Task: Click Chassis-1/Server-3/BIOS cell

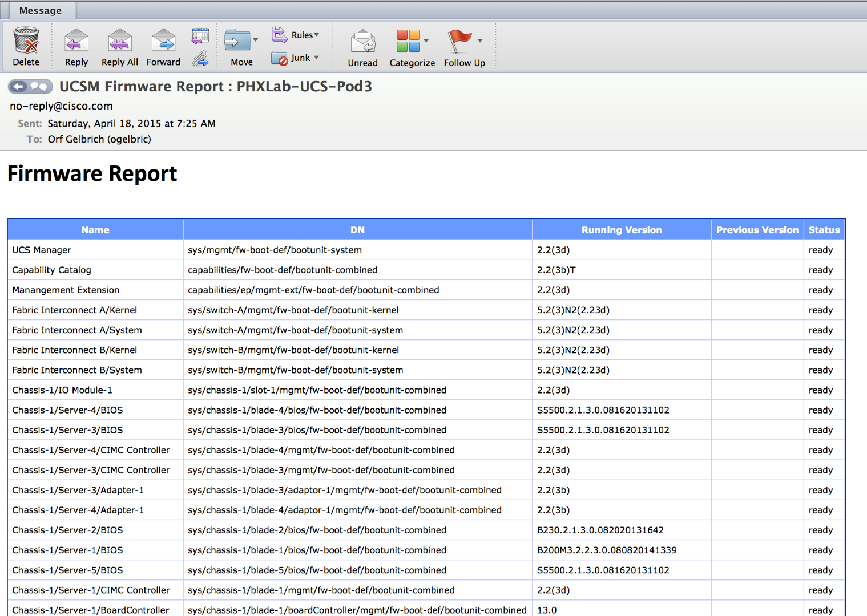Action: [x=95, y=429]
